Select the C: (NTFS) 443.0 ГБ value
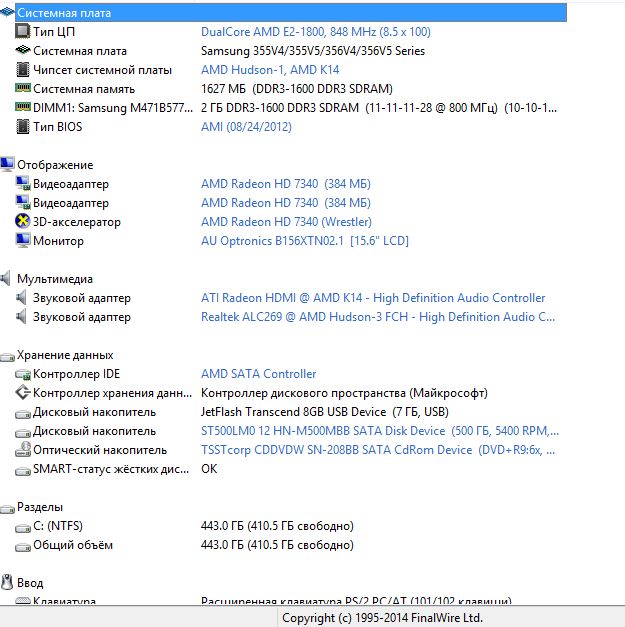625x627 pixels. click(277, 526)
